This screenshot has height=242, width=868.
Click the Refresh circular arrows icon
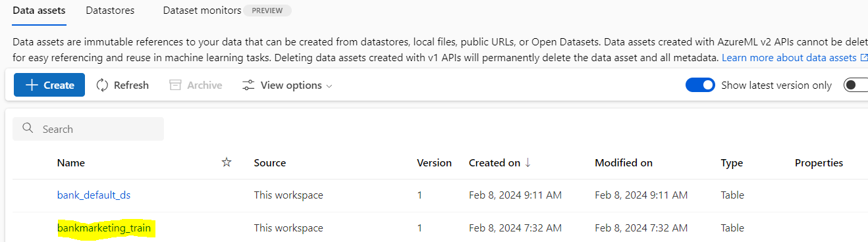102,85
